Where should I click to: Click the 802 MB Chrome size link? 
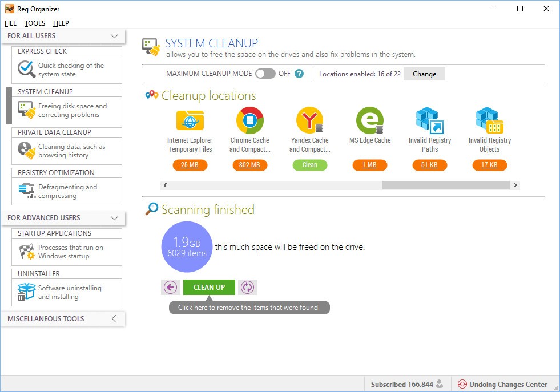249,165
